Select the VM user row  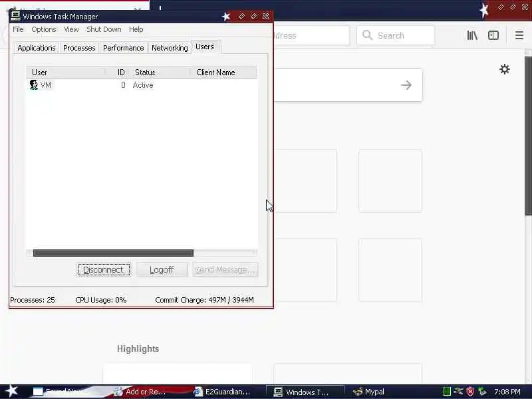point(142,85)
